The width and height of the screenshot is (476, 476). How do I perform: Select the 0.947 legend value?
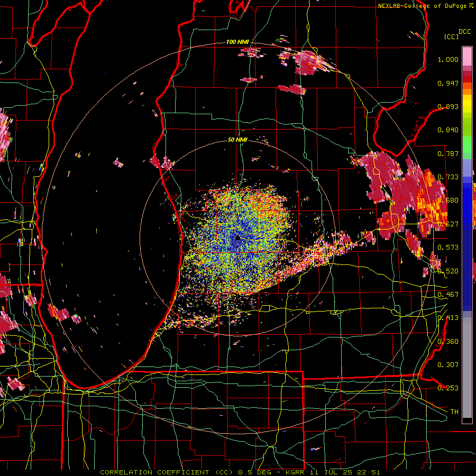point(448,83)
